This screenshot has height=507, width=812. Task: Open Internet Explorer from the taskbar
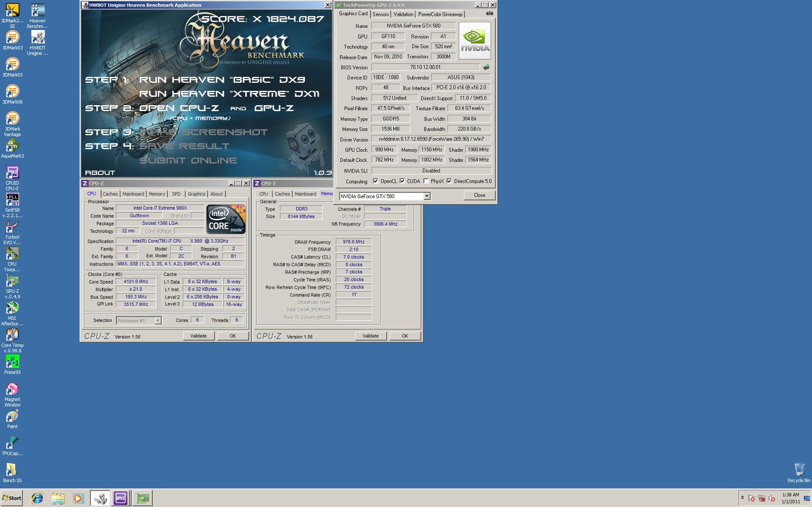click(x=37, y=498)
